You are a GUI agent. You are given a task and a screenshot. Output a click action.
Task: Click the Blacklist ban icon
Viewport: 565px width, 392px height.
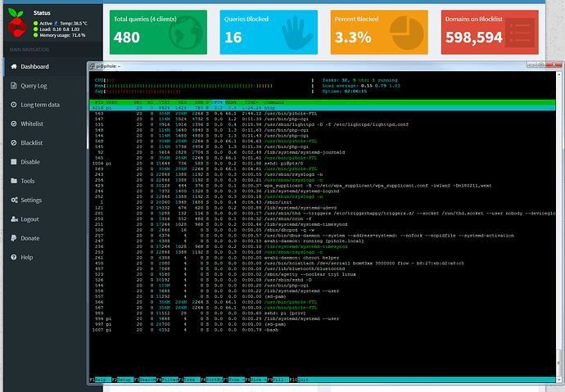pos(14,143)
